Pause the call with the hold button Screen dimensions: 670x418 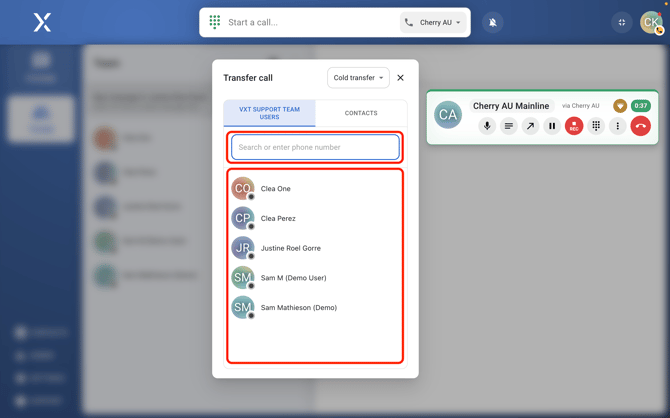point(552,126)
